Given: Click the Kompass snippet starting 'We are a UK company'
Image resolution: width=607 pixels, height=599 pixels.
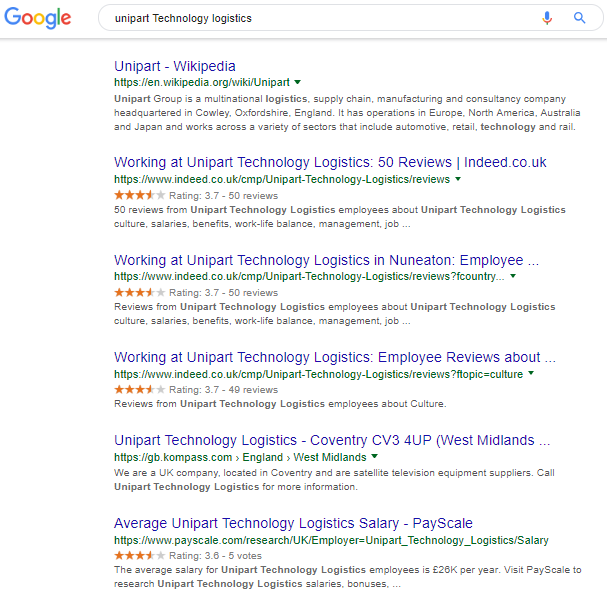Looking at the screenshot, I should pyautogui.click(x=334, y=480).
